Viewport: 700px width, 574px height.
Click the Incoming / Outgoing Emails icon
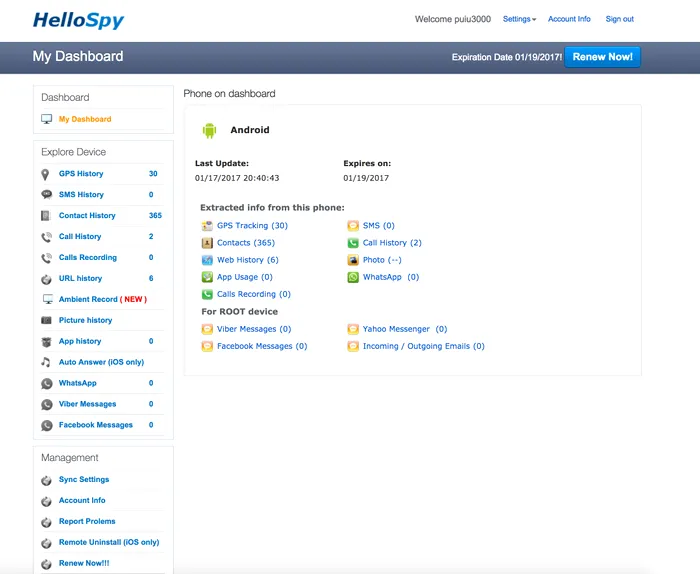[353, 346]
